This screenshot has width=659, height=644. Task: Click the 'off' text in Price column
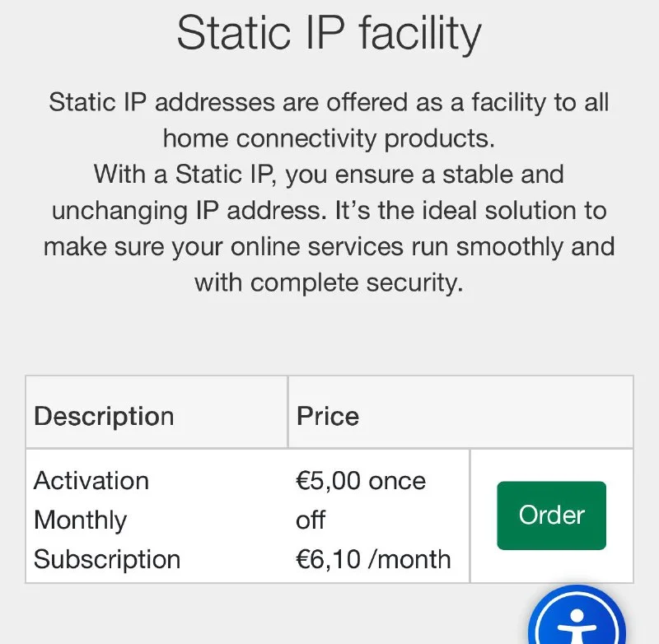click(311, 520)
